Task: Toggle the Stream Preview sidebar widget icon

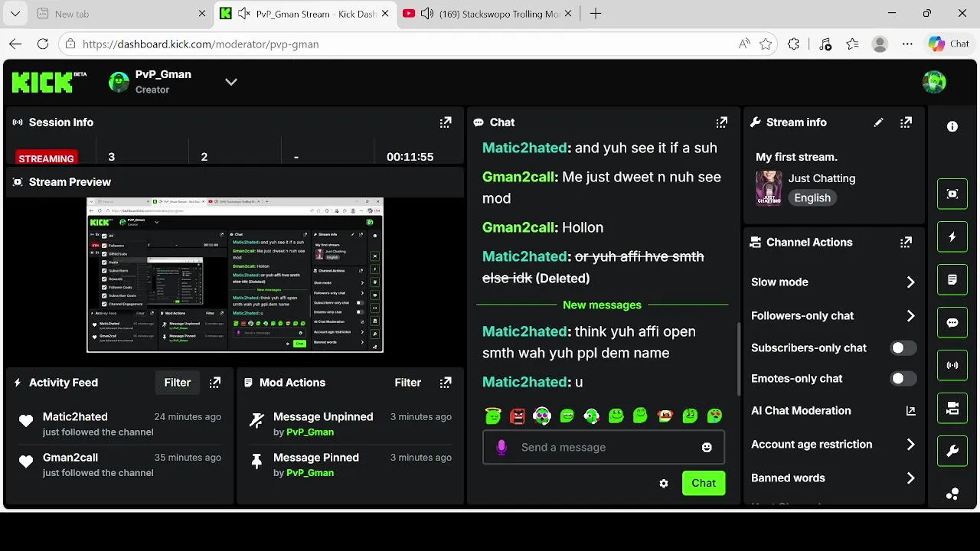Action: pyautogui.click(x=952, y=194)
